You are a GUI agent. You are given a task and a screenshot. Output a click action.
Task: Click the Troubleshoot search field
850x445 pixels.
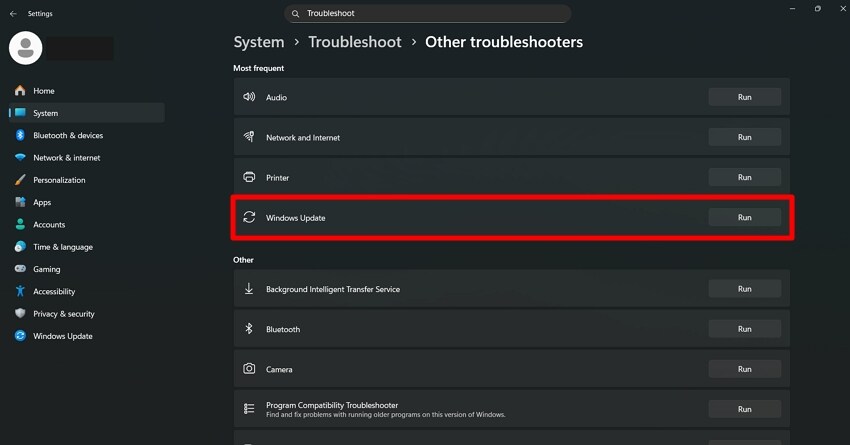427,14
